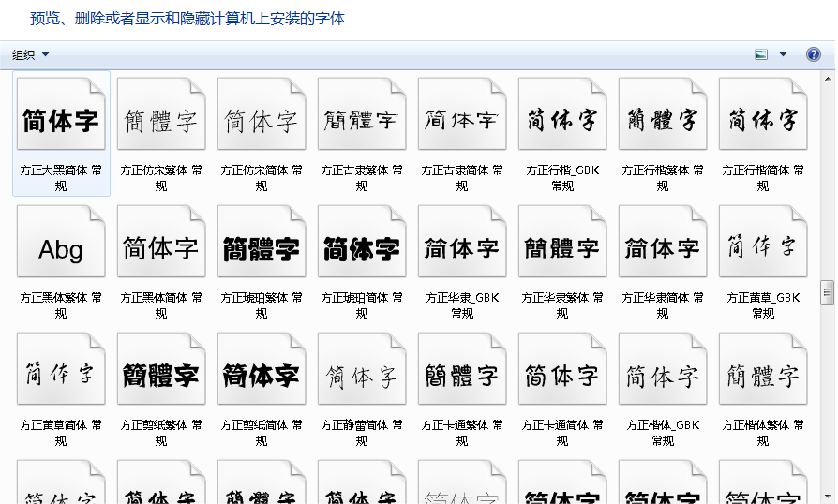This screenshot has height=504, width=838.
Task: Click the 方正卡通简体 常规 label text
Action: [562, 433]
